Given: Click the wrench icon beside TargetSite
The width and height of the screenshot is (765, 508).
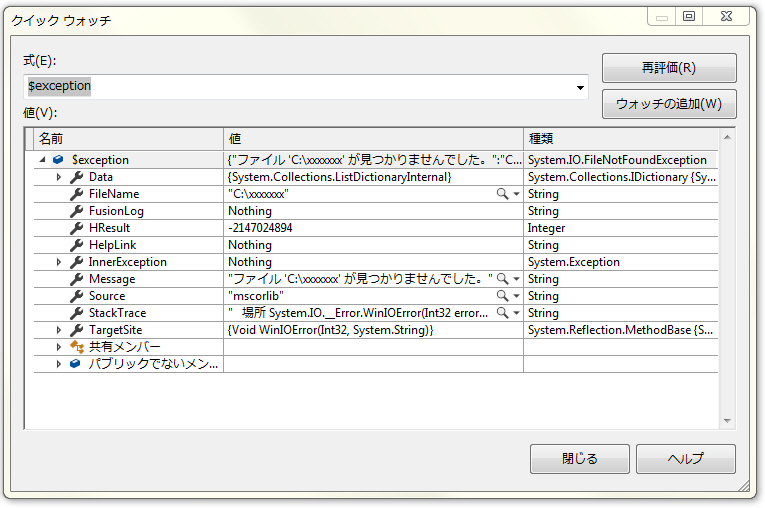Looking at the screenshot, I should click(x=77, y=330).
